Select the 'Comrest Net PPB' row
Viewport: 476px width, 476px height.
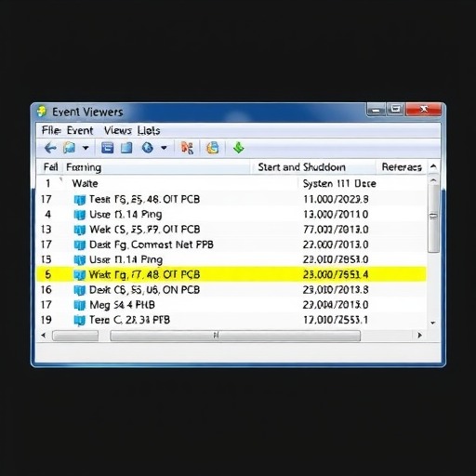click(231, 245)
